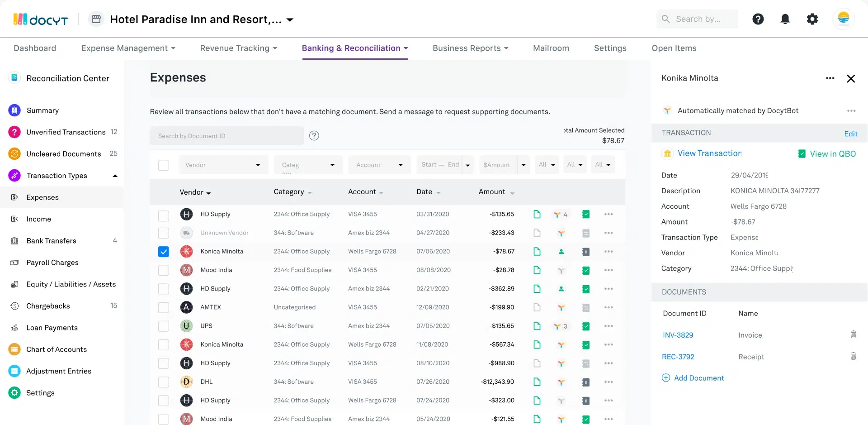This screenshot has width=868, height=425.
Task: Open the Category filter dropdown
Action: [x=308, y=165]
